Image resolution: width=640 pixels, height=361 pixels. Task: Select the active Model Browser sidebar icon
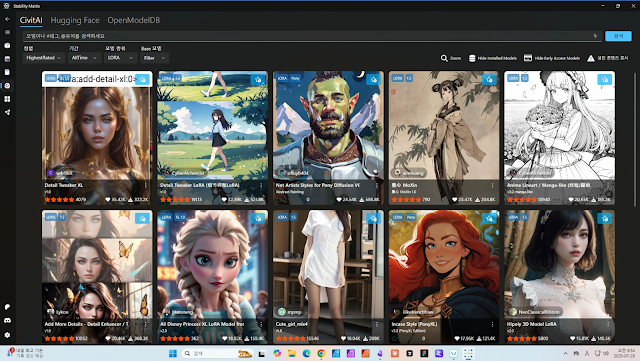[7, 85]
